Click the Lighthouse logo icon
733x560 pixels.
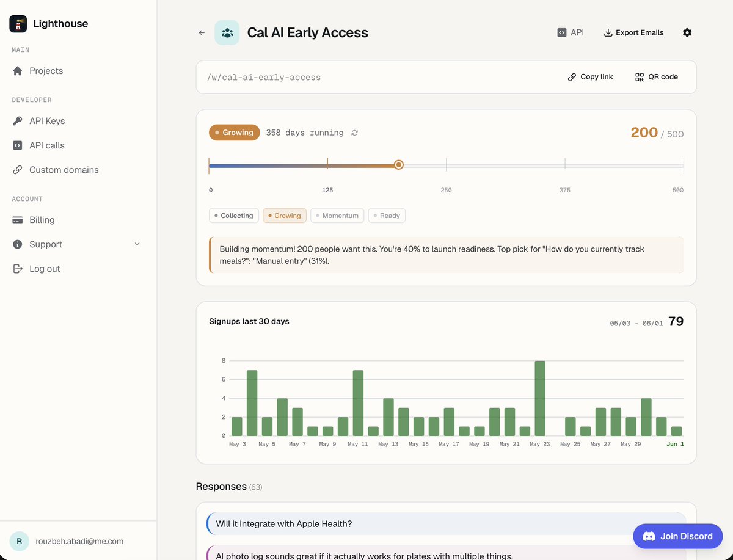(18, 24)
